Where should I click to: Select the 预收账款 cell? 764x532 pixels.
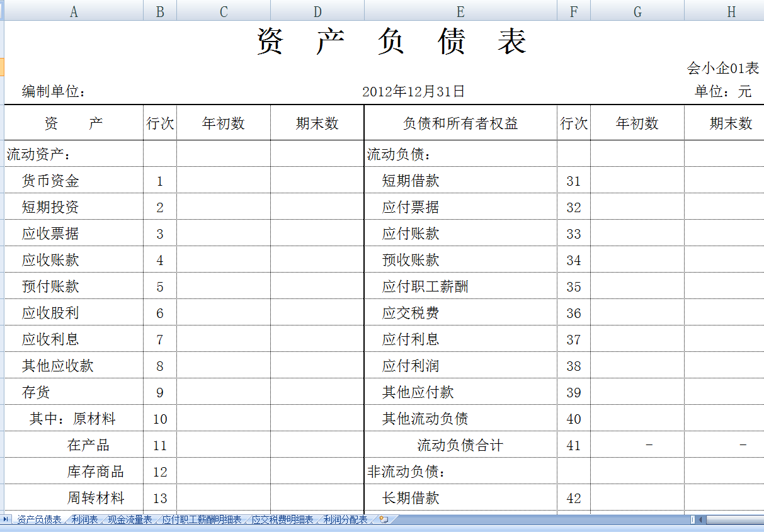pos(460,261)
